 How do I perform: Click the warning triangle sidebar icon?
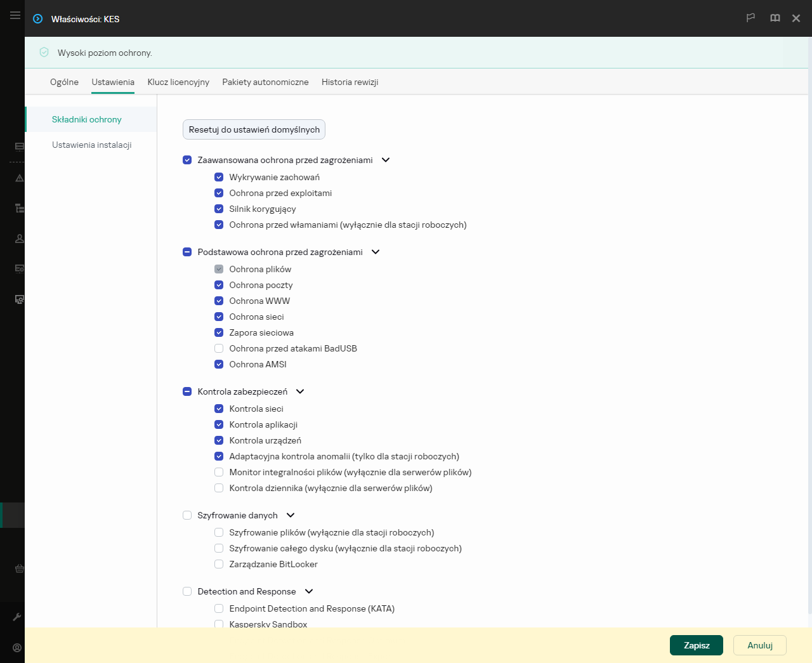tap(19, 178)
